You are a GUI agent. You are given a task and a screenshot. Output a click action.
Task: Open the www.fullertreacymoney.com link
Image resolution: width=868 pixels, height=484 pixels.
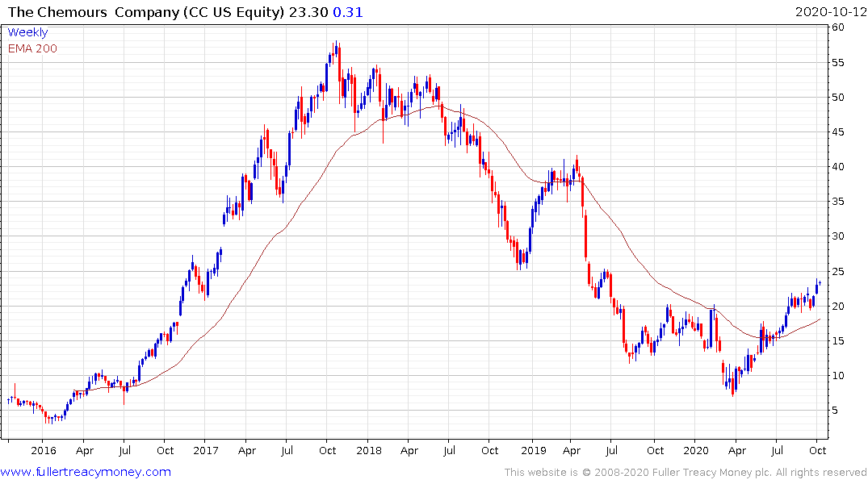click(86, 472)
